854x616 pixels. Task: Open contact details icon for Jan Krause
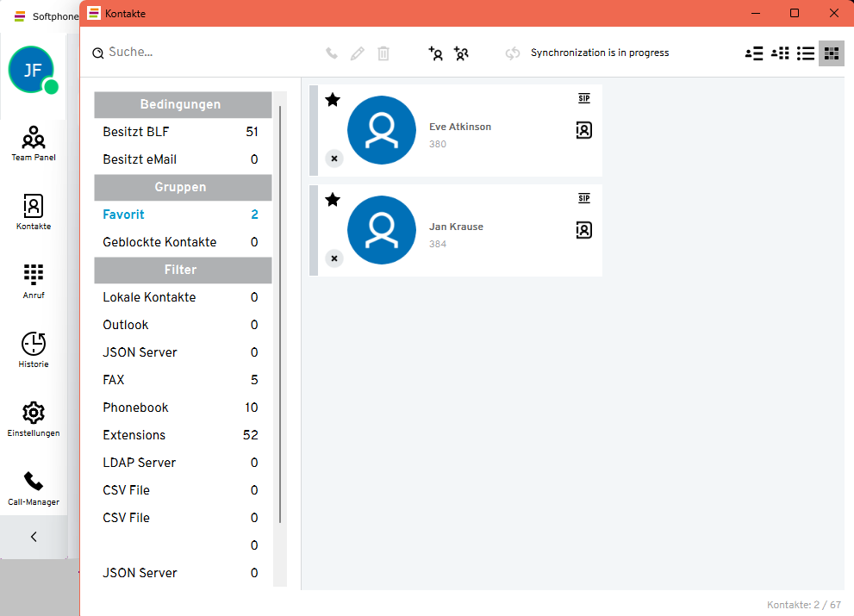[x=583, y=230]
